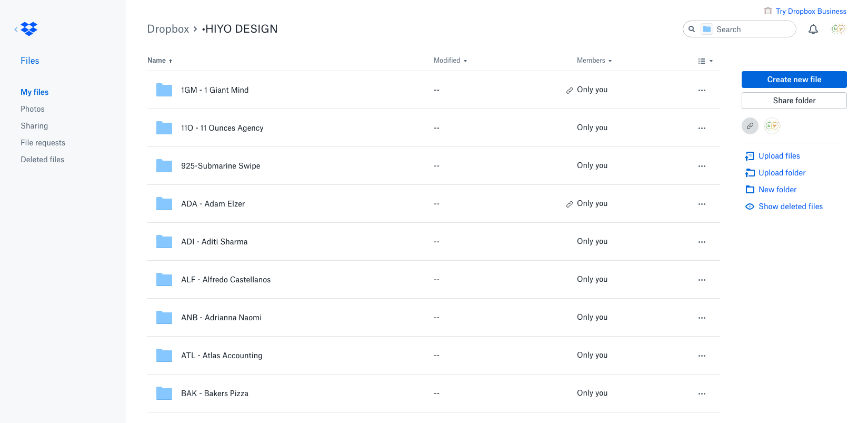The width and height of the screenshot is (868, 423).
Task: Open more options for ANB - Adrianna Naomi
Action: coord(702,318)
